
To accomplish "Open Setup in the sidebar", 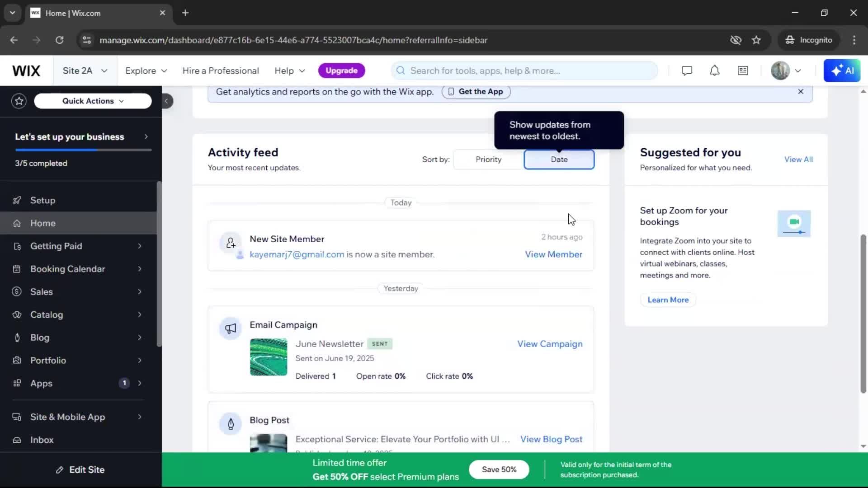I will click(x=78, y=200).
